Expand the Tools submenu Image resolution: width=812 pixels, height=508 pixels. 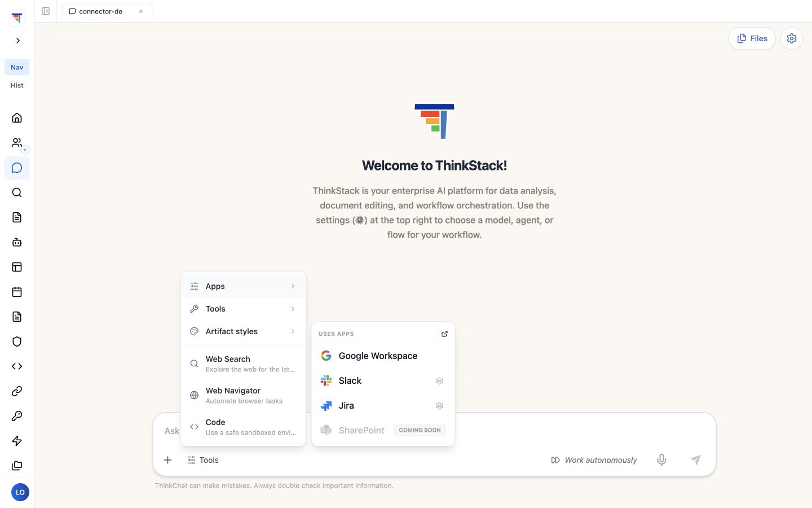pos(243,309)
